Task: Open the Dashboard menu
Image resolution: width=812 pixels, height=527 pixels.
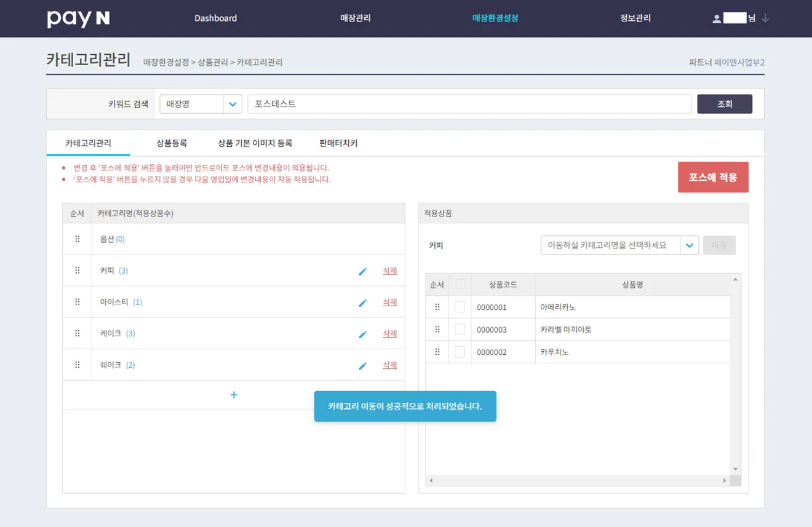Action: [215, 18]
